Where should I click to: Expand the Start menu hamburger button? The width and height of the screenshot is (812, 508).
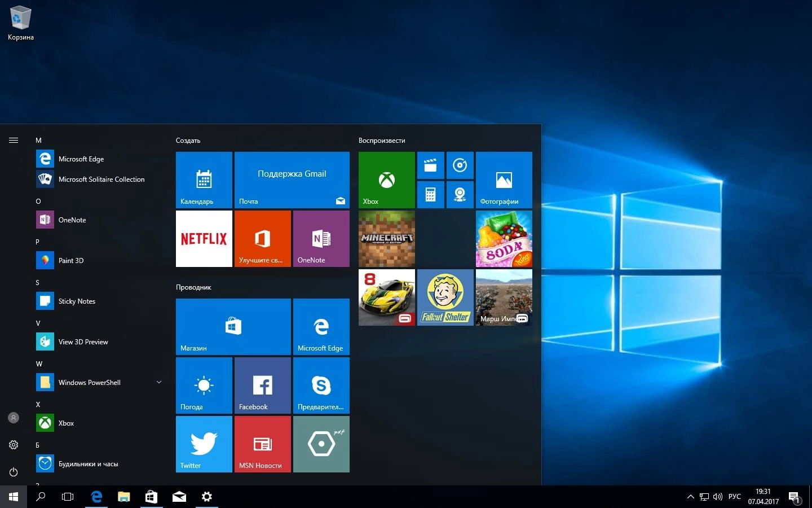click(x=14, y=140)
